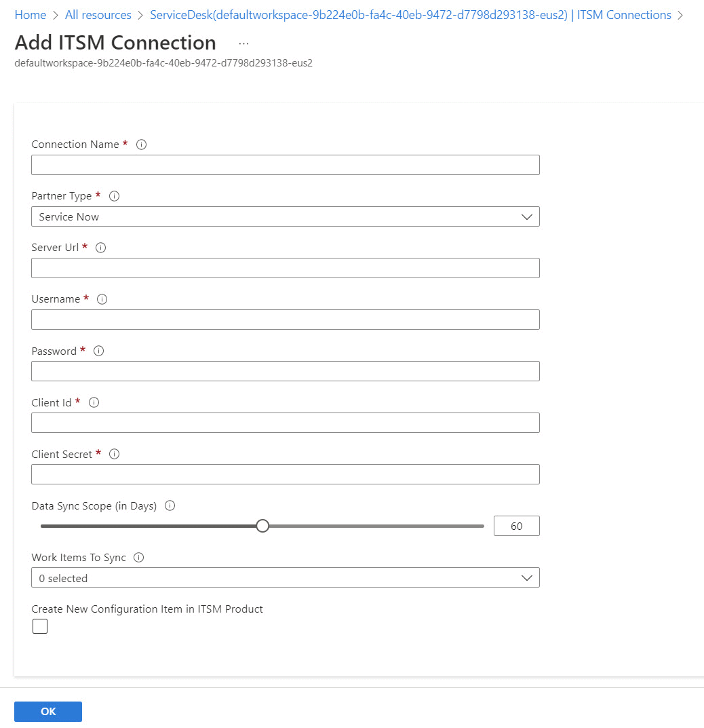Open the Work Items To Sync dropdown
Screen dimensions: 704x728
tap(286, 577)
